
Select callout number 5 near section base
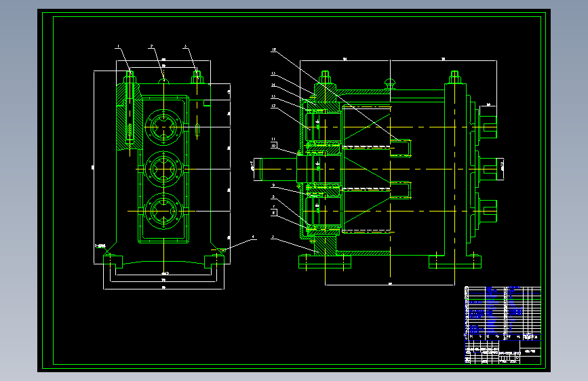coord(273,237)
